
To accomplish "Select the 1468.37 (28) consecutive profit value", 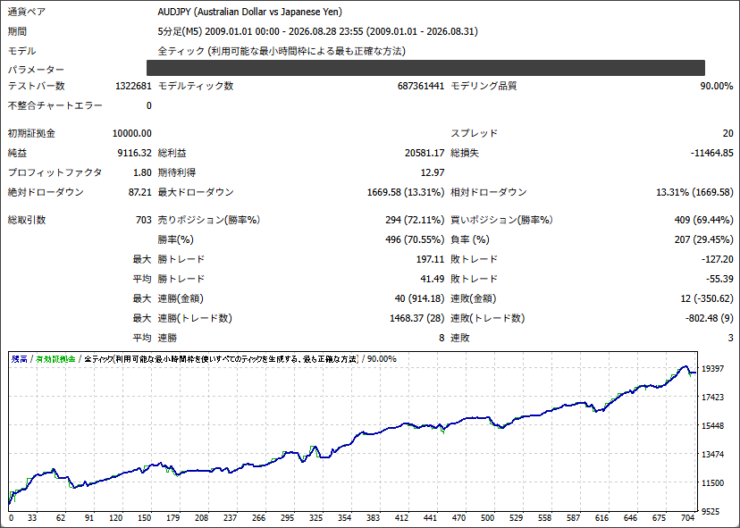I will pyautogui.click(x=417, y=318).
